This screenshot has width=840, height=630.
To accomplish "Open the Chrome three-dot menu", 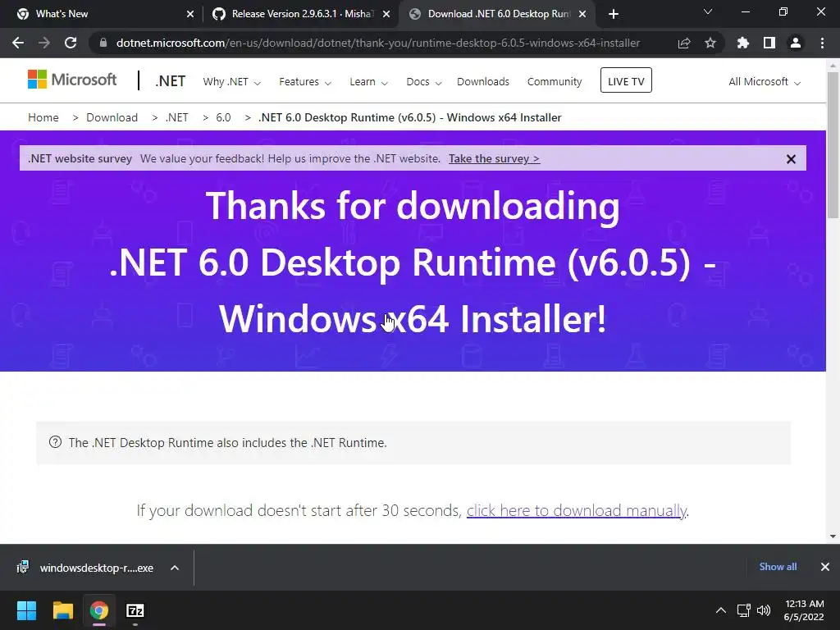I will pyautogui.click(x=822, y=43).
